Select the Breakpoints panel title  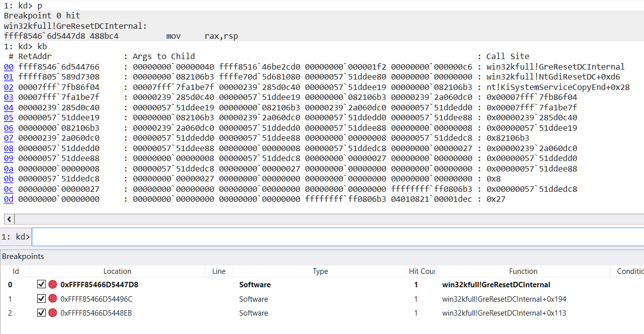pyautogui.click(x=23, y=256)
